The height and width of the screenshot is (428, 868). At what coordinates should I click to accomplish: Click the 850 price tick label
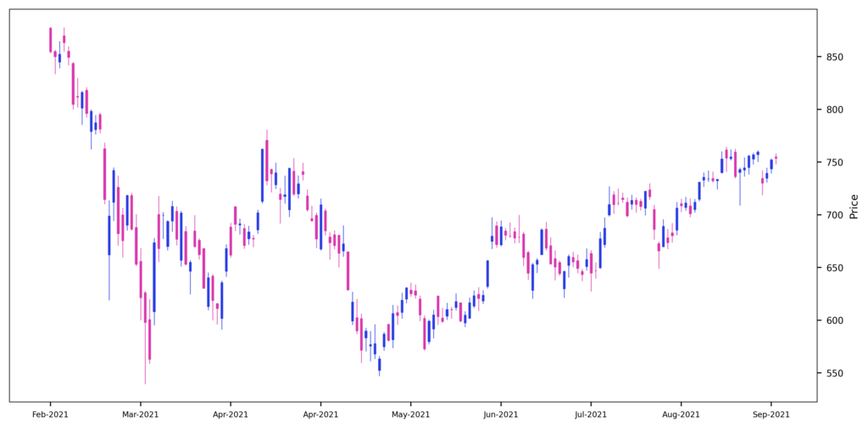tap(834, 58)
